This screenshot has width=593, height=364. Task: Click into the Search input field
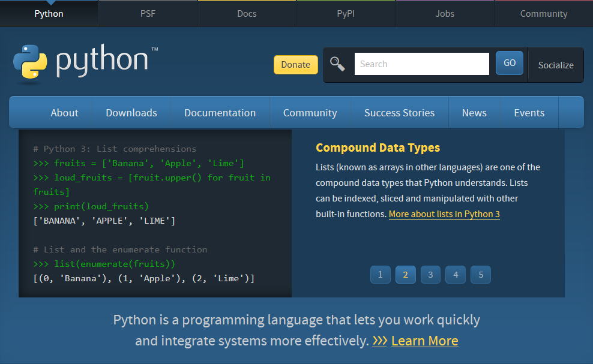(422, 64)
